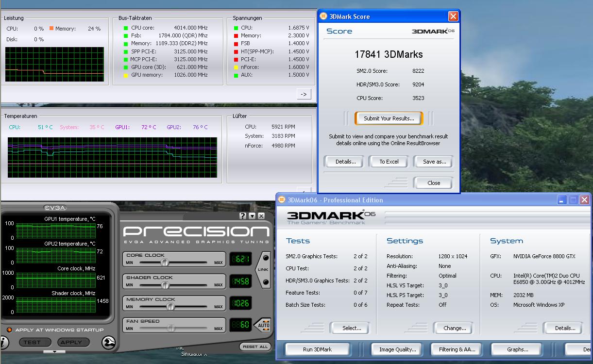Grab the Shader Clock slider handle
Image resolution: width=593 pixels, height=364 pixels.
[165, 285]
